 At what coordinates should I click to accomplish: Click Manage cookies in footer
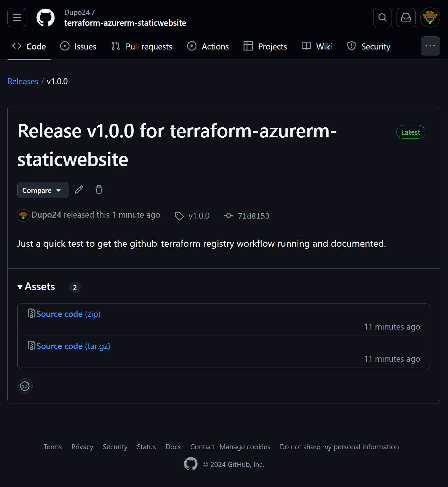pyautogui.click(x=245, y=447)
